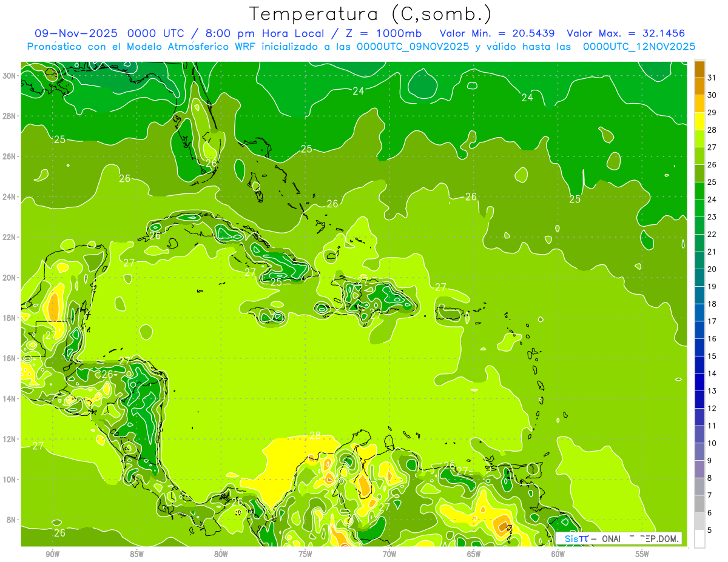Image resolution: width=728 pixels, height=562 pixels.
Task: Click the "Temperatura (C,somb.)" title
Action: click(371, 15)
